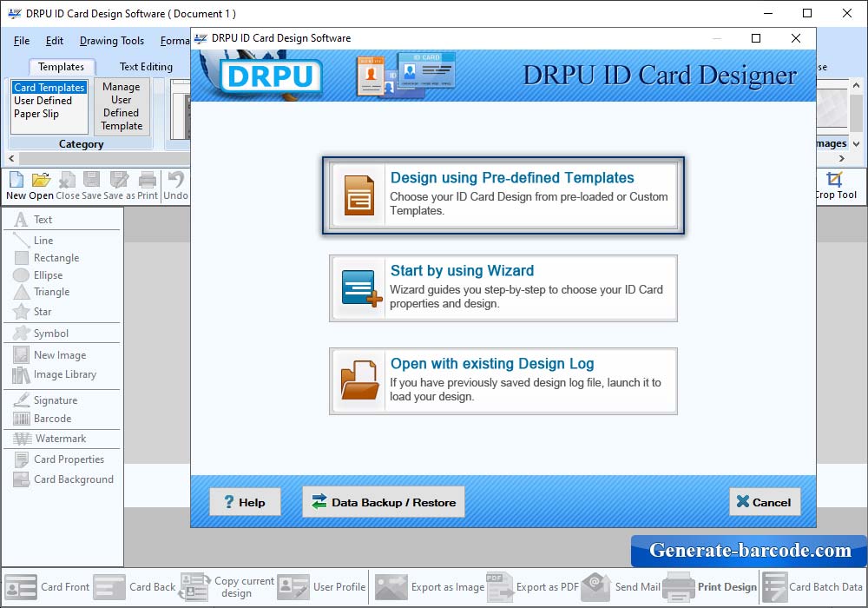Screen dimensions: 868x608
Task: Click ribbon left scroll arrow
Action: tap(11, 158)
